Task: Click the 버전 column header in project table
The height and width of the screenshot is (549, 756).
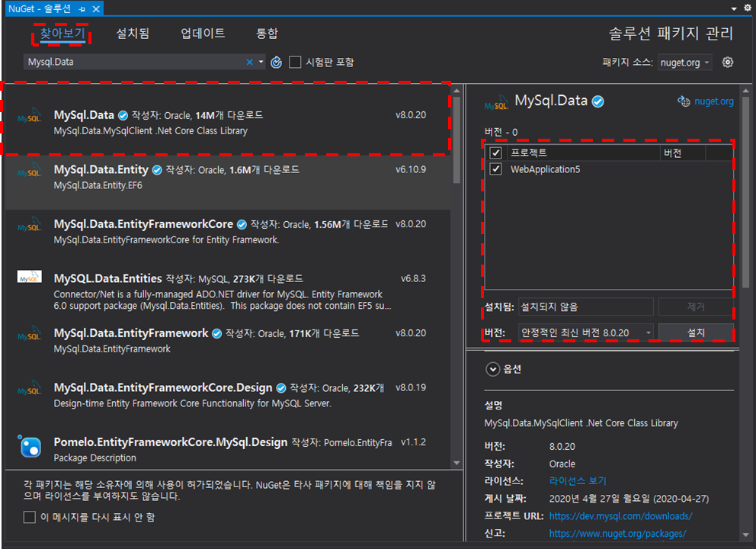Action: click(682, 153)
